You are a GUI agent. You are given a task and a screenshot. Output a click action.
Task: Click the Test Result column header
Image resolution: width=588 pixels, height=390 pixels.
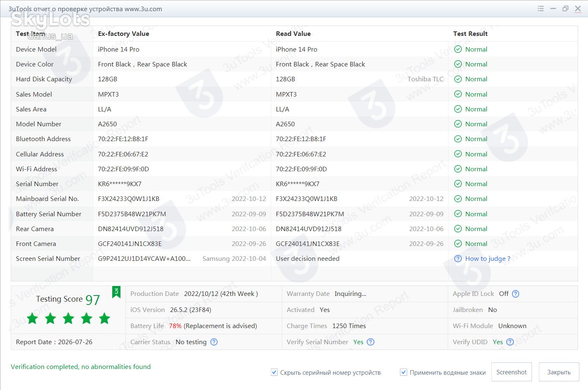[470, 34]
